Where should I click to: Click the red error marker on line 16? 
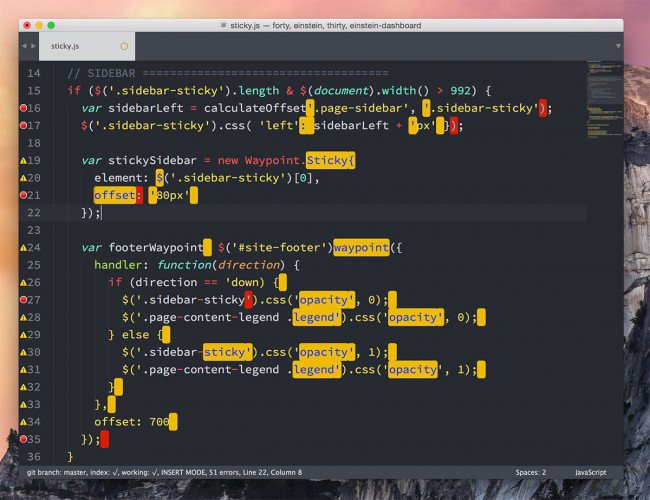23,108
